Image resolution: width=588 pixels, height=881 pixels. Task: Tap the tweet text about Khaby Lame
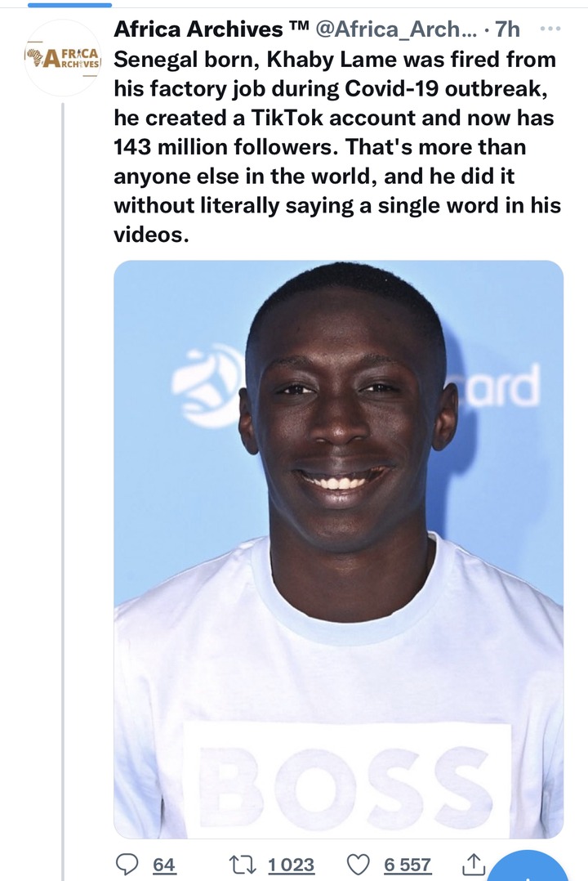click(337, 146)
